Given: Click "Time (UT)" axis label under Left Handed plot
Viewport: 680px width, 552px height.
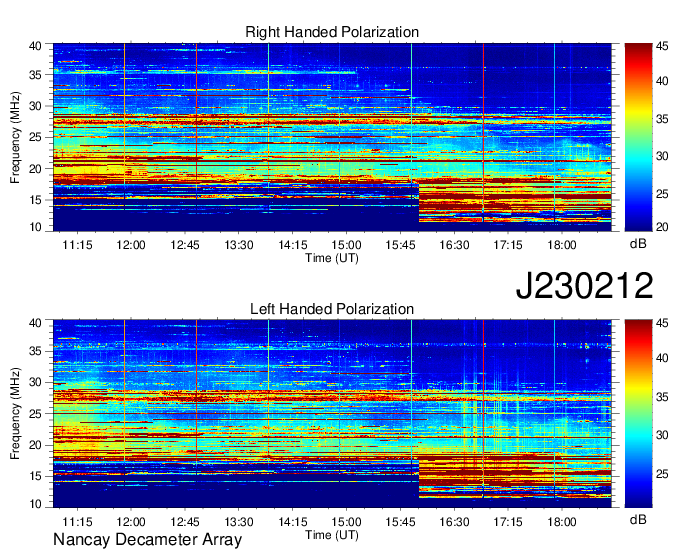Looking at the screenshot, I should point(332,535).
